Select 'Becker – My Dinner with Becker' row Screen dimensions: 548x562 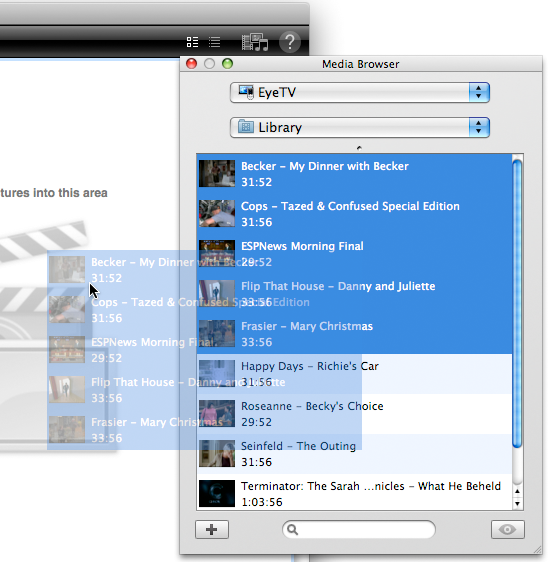coord(354,174)
